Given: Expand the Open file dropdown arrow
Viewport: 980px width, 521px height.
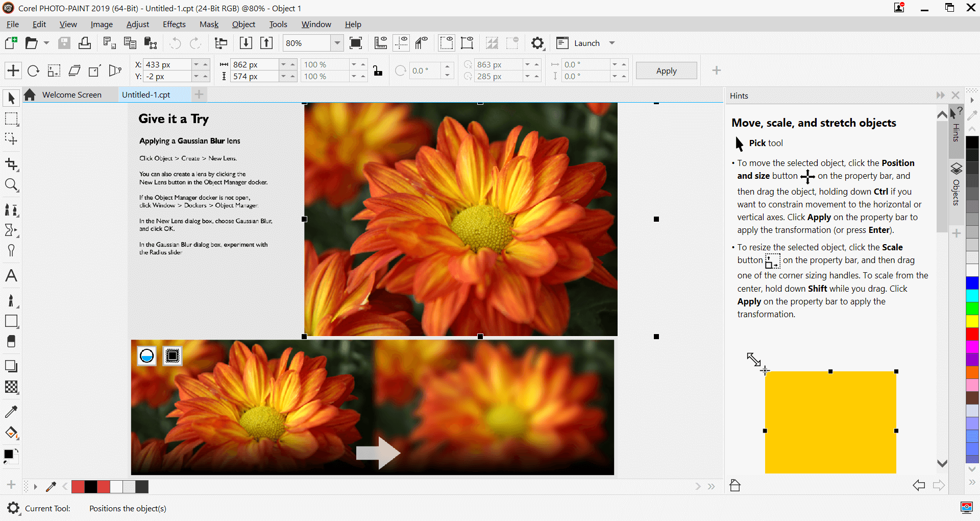Looking at the screenshot, I should point(46,43).
